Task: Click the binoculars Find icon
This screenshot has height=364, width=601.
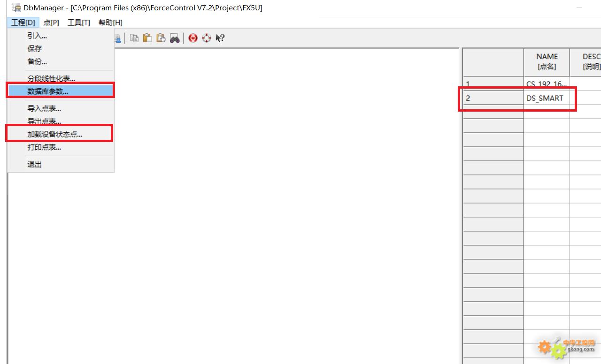Action: click(x=175, y=38)
